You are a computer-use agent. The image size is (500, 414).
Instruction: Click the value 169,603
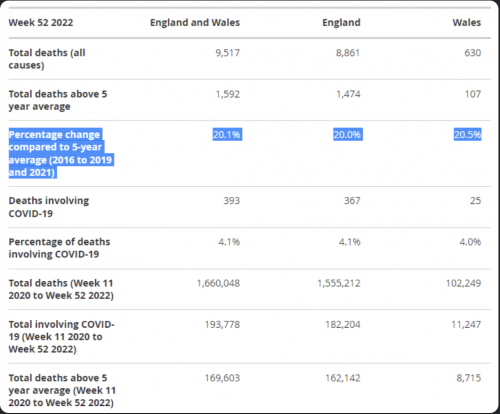pos(222,378)
